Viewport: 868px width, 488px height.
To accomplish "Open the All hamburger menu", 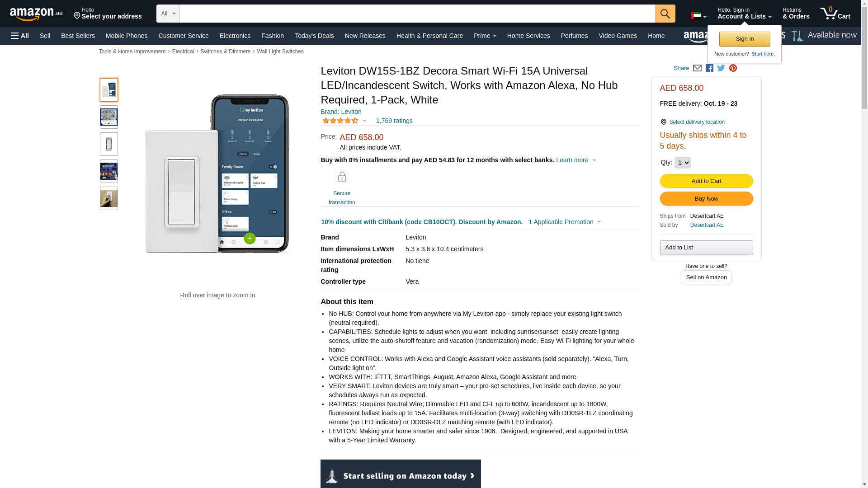I will point(20,36).
